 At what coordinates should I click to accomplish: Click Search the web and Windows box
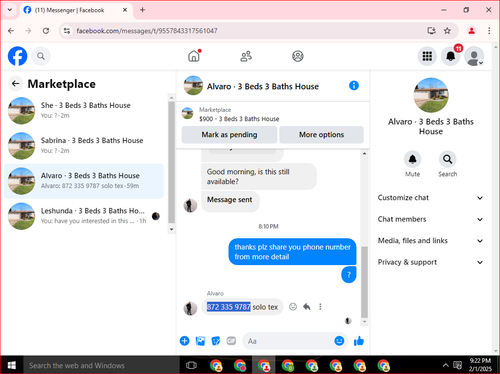[x=101, y=365]
